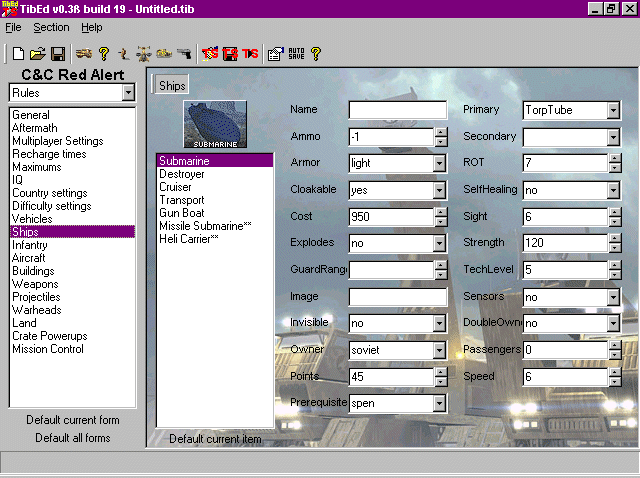Open the Sensors dropdown
This screenshot has height=478, width=640.
coord(613,297)
